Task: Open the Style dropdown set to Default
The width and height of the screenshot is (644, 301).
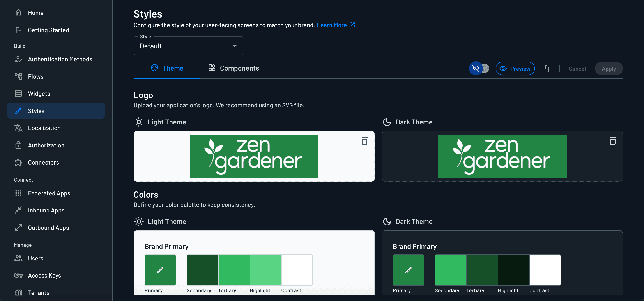Action: 188,46
